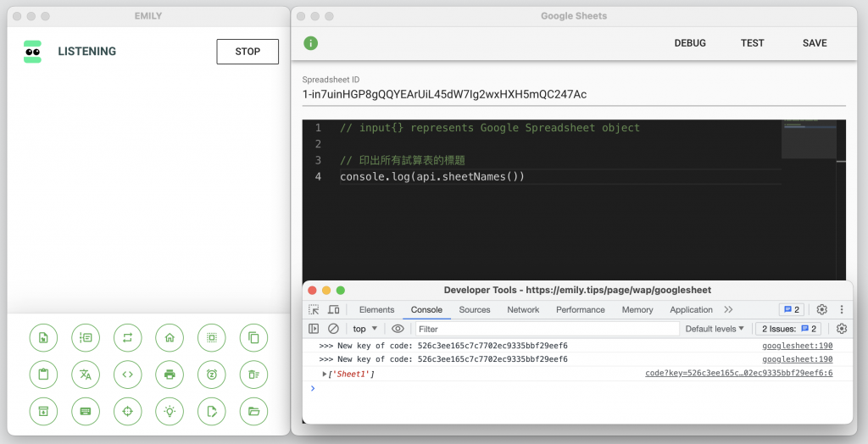The image size is (868, 444).
Task: Click the console Filter input field
Action: [547, 328]
